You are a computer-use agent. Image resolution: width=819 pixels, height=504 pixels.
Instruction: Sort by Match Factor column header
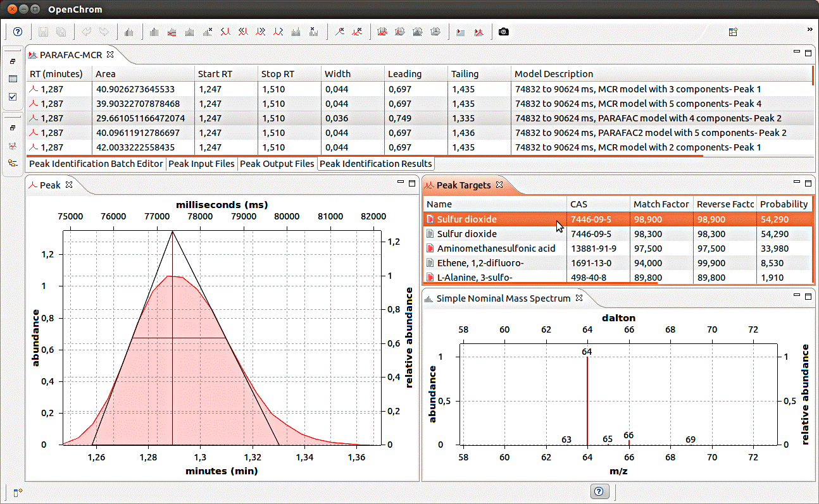[x=661, y=204]
